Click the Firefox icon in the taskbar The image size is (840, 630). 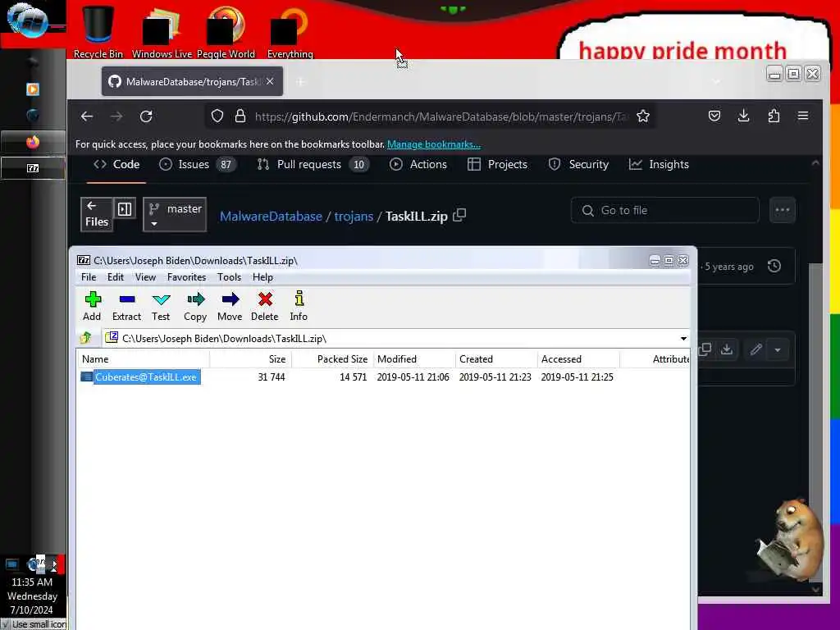[x=33, y=142]
